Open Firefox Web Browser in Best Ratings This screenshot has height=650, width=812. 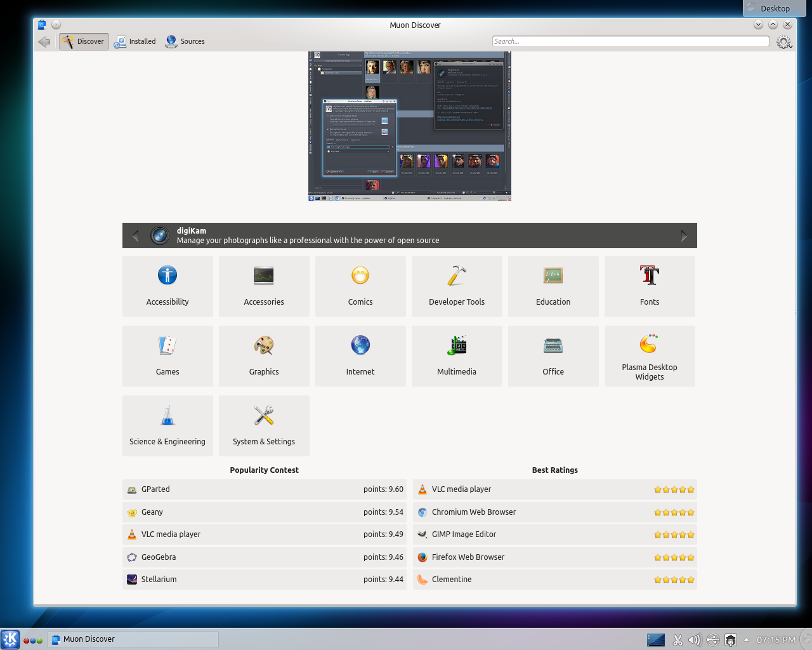pyautogui.click(x=555, y=557)
